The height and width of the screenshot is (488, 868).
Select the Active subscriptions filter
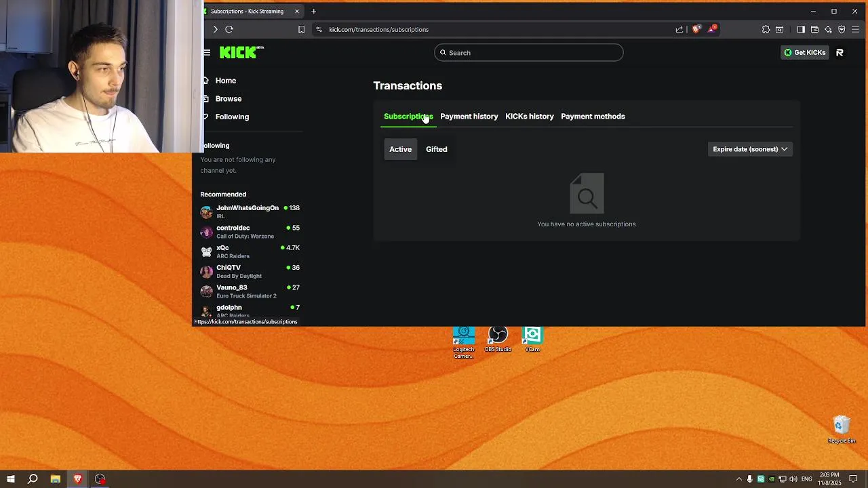tap(400, 149)
